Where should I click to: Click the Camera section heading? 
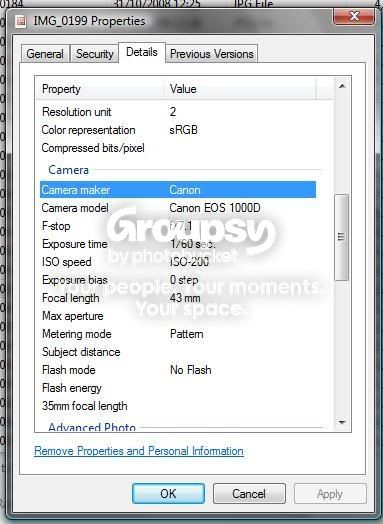click(x=69, y=170)
